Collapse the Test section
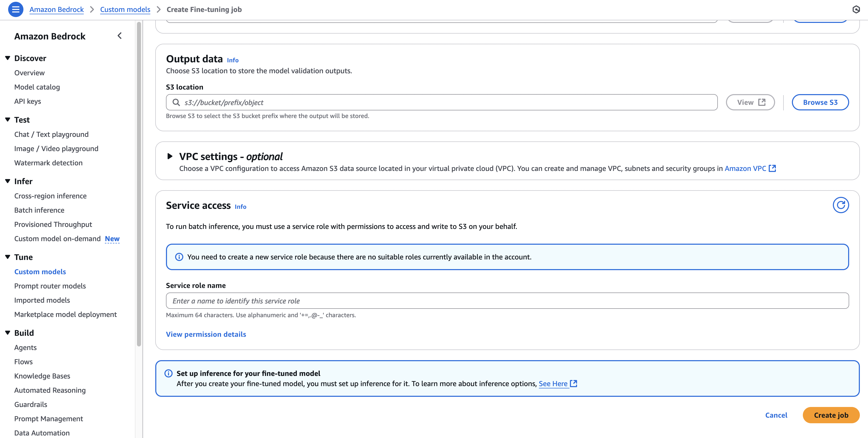The width and height of the screenshot is (868, 438). pos(8,120)
